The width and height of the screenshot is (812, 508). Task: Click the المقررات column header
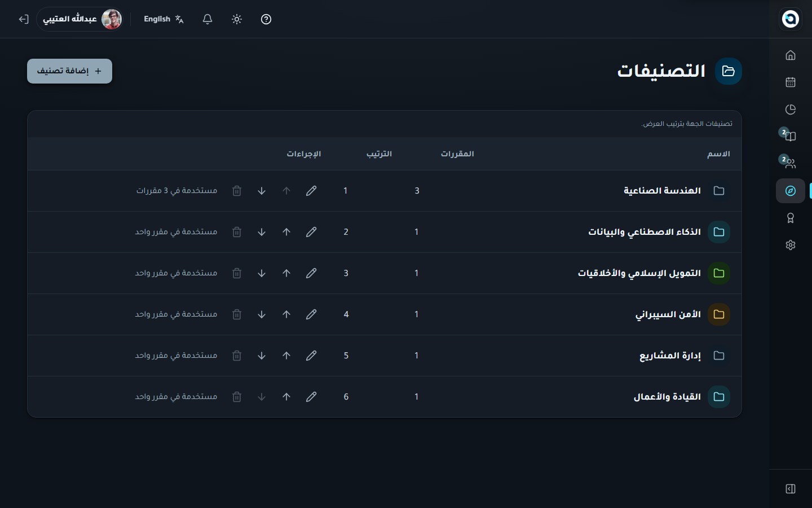pos(457,154)
